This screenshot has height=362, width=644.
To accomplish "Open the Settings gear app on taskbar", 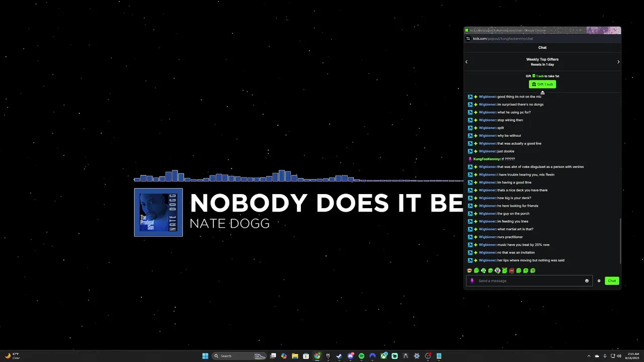I will [x=417, y=356].
